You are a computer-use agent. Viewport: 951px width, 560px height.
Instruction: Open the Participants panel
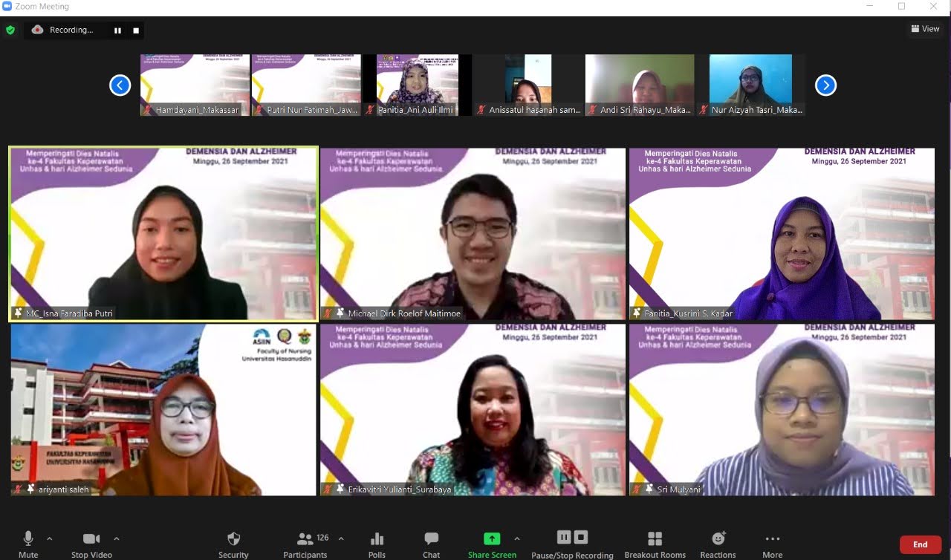[305, 539]
